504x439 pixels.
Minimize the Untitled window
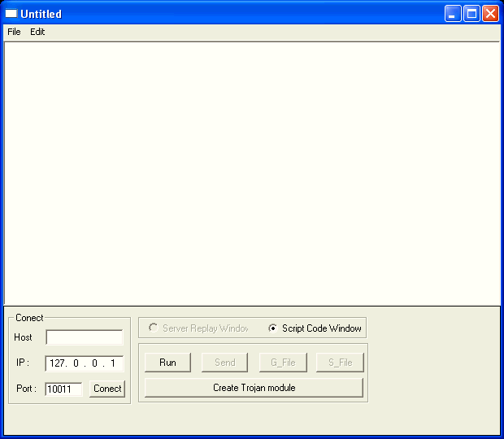pos(453,14)
